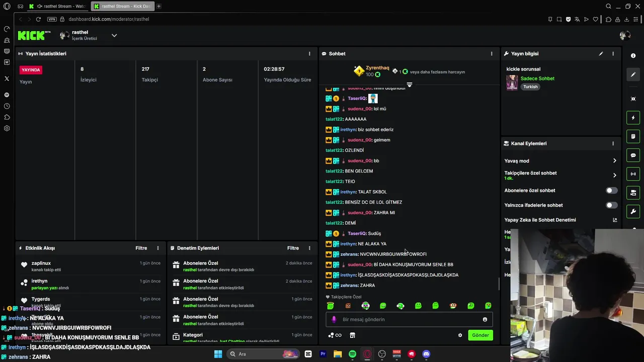The image size is (644, 362).
Task: Open Etkinlik Akışı Filtre button
Action: pyautogui.click(x=141, y=248)
